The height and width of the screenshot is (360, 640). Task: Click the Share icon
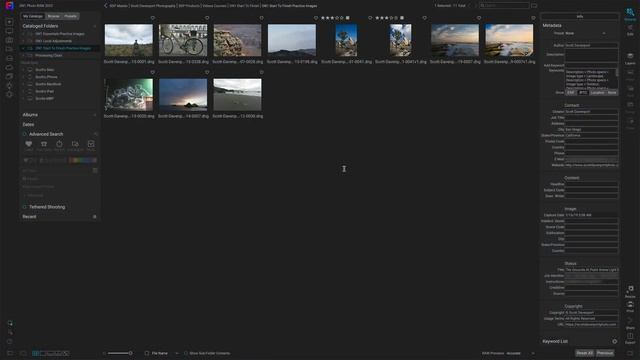(x=630, y=323)
